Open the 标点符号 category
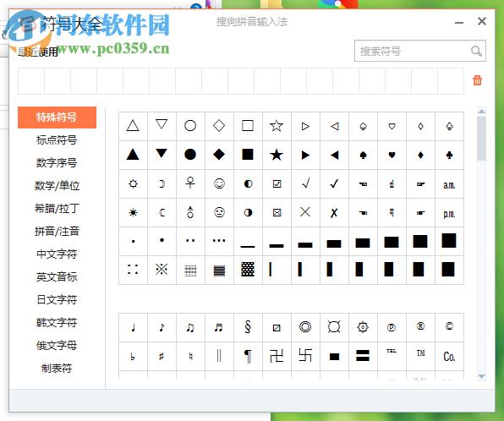Screen dimensions: 504x421 click(57, 140)
